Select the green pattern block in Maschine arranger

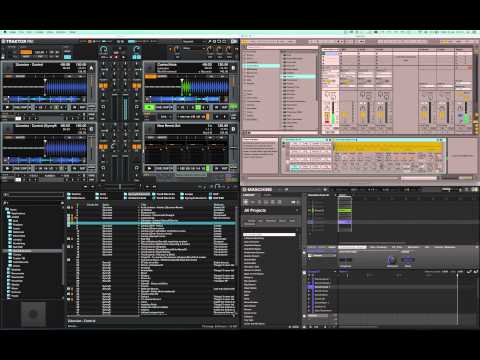[x=345, y=210]
